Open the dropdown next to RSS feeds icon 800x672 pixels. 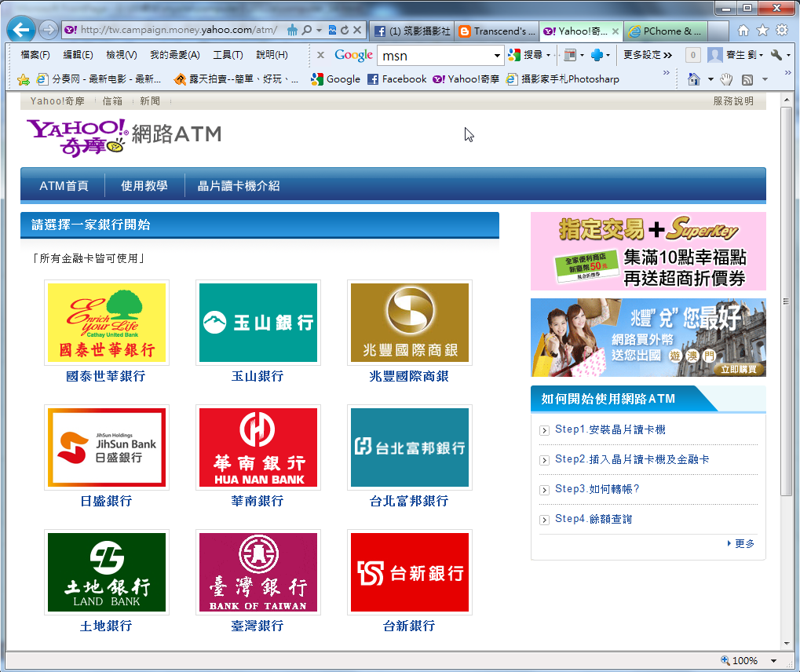pyautogui.click(x=765, y=79)
